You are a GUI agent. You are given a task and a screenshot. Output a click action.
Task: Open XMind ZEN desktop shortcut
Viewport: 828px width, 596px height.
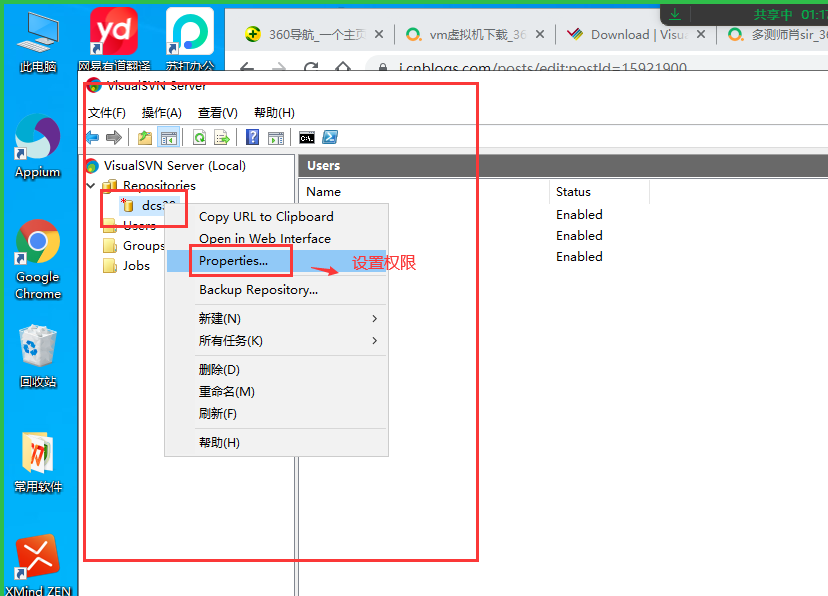pos(37,565)
